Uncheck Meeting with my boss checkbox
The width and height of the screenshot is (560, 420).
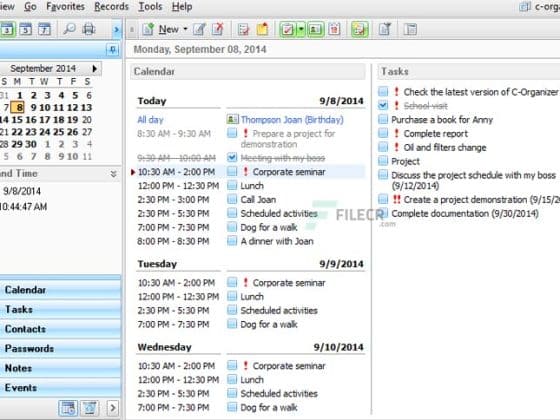tap(232, 157)
